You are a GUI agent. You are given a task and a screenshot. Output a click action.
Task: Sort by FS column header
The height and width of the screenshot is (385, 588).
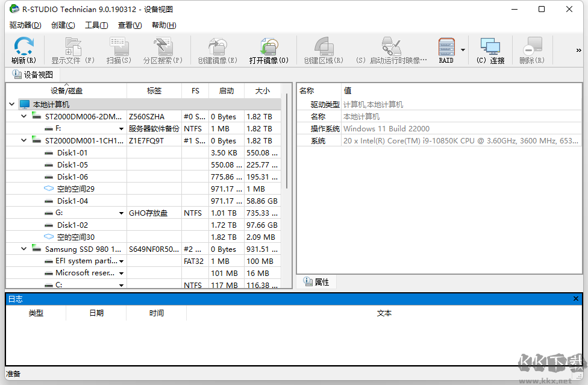(195, 91)
